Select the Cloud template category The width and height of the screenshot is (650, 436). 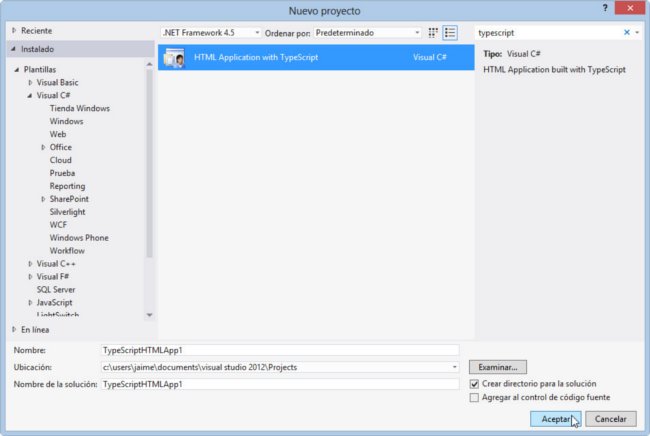pyautogui.click(x=61, y=160)
